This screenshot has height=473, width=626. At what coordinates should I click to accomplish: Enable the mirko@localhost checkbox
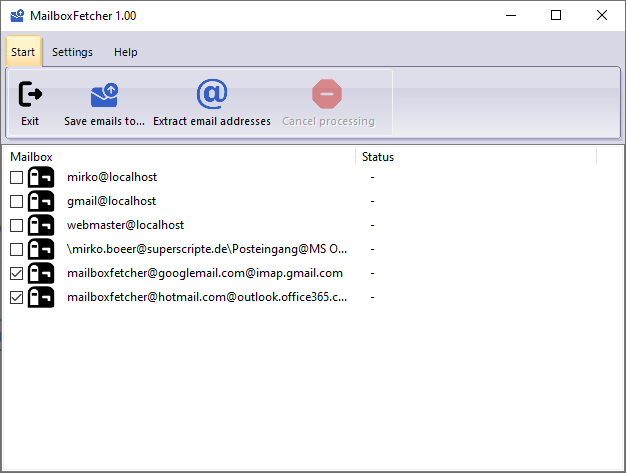click(x=16, y=177)
